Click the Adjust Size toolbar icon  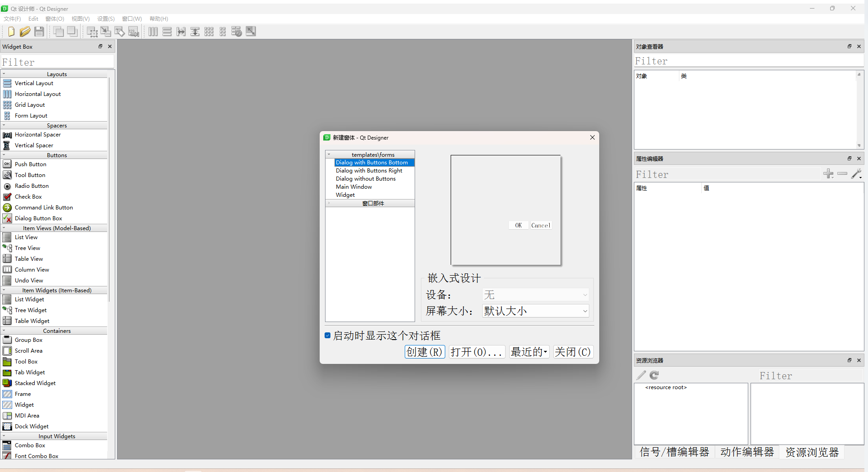point(251,32)
